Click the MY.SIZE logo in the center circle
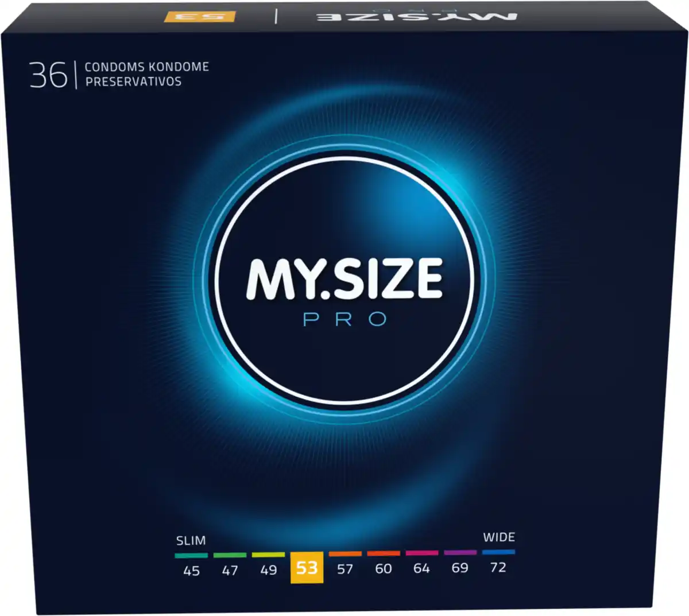The width and height of the screenshot is (689, 616). point(344,280)
